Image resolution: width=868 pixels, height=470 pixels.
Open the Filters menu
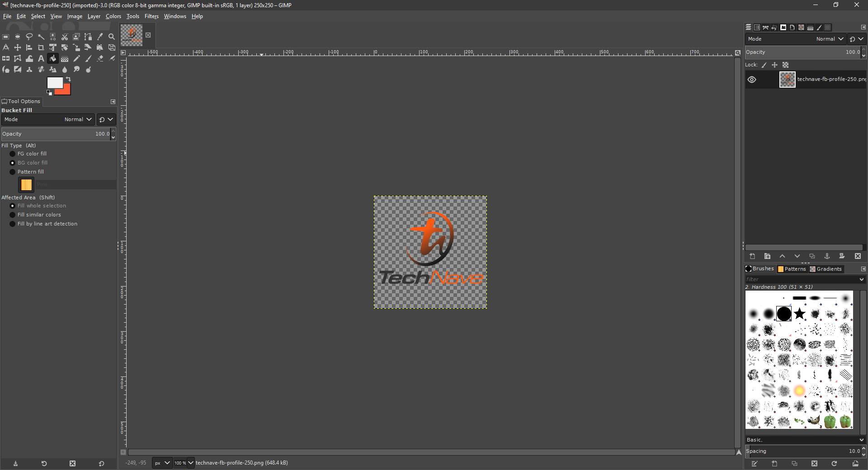tap(151, 16)
